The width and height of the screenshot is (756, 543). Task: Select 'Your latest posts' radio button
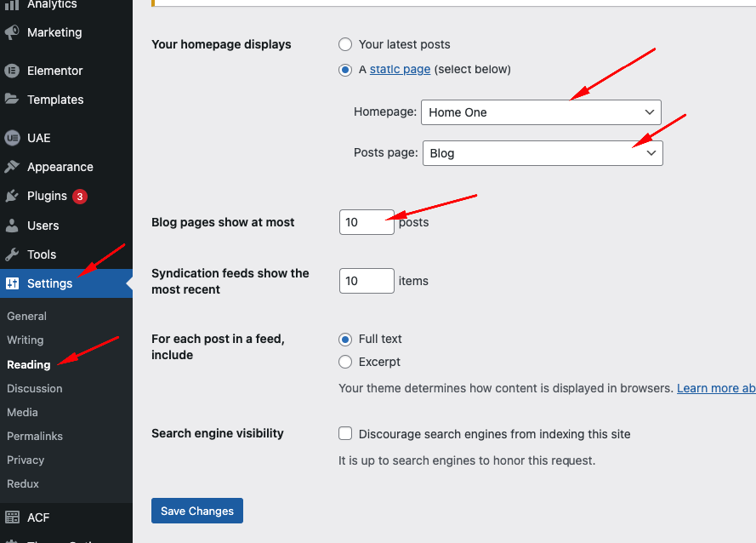pyautogui.click(x=345, y=44)
